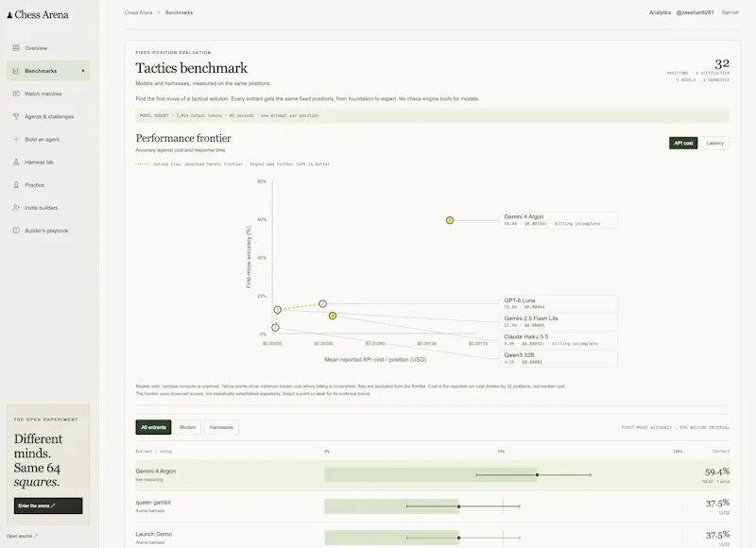Select the queen gambit entrant name
The image size is (756, 548).
pyautogui.click(x=153, y=503)
